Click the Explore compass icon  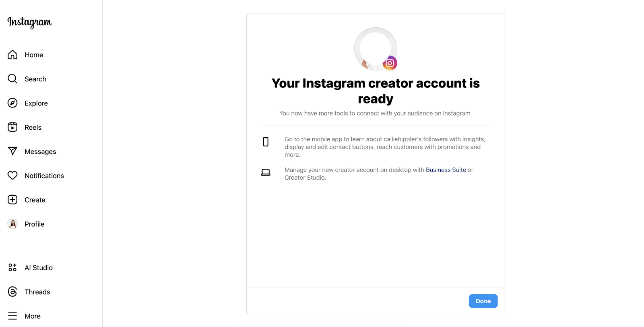12,103
